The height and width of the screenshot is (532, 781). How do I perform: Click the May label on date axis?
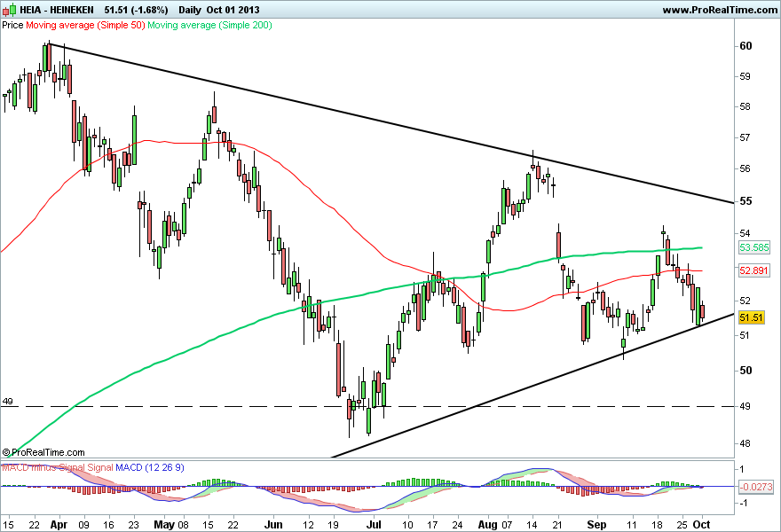point(164,525)
